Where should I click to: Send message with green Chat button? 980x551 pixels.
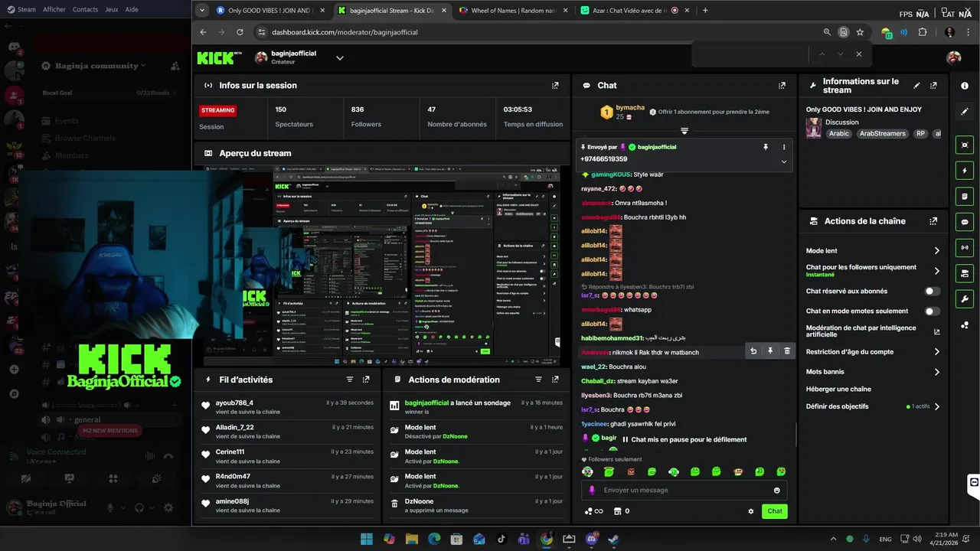coord(775,511)
